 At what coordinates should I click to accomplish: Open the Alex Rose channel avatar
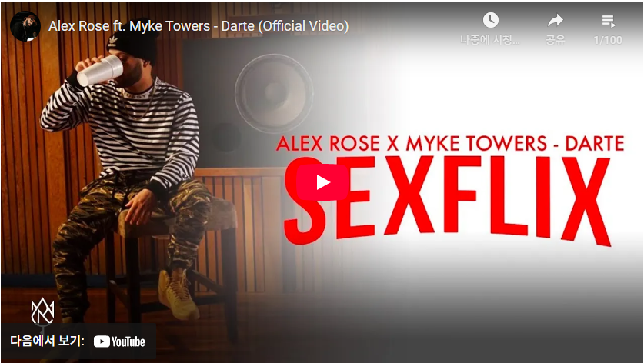(25, 26)
